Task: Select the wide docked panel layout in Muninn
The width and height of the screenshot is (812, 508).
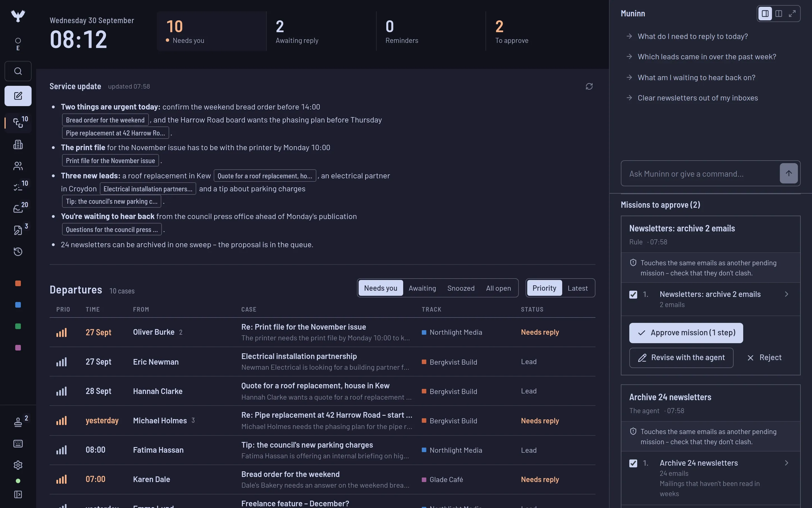Action: pos(765,14)
